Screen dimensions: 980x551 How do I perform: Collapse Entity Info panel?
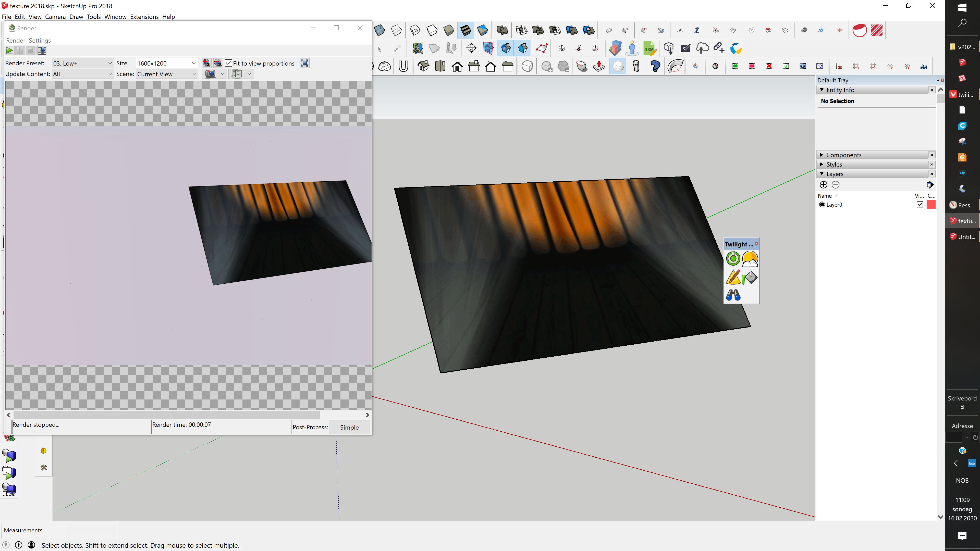click(822, 90)
